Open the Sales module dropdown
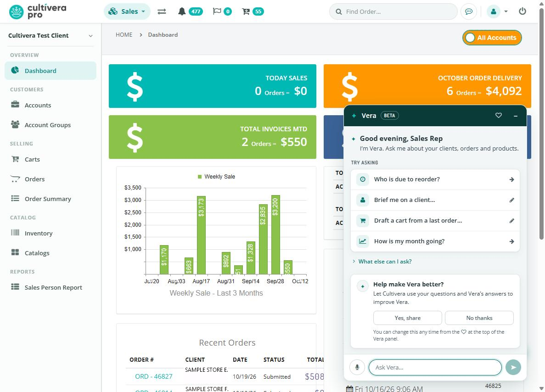545x392 pixels. coord(127,11)
